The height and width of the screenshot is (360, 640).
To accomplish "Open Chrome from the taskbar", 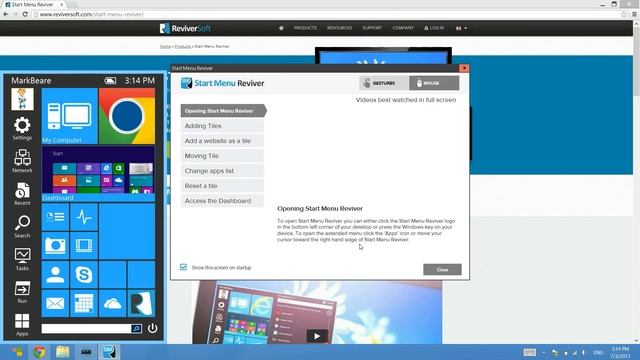I will [x=40, y=352].
